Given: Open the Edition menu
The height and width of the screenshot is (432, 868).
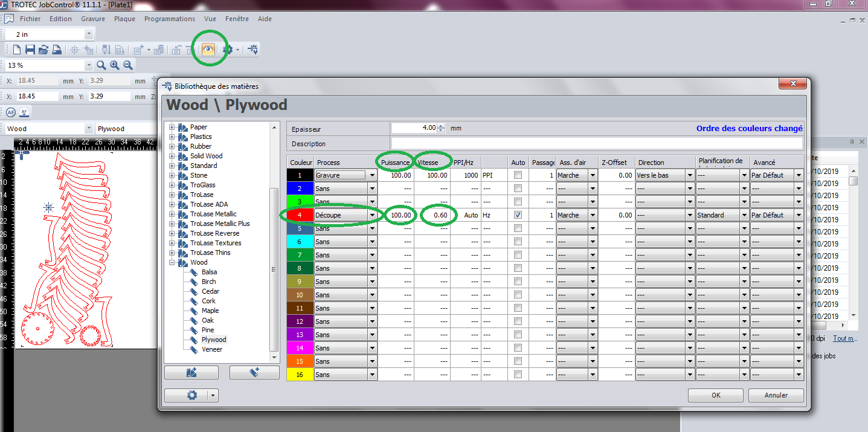Looking at the screenshot, I should pyautogui.click(x=60, y=19).
